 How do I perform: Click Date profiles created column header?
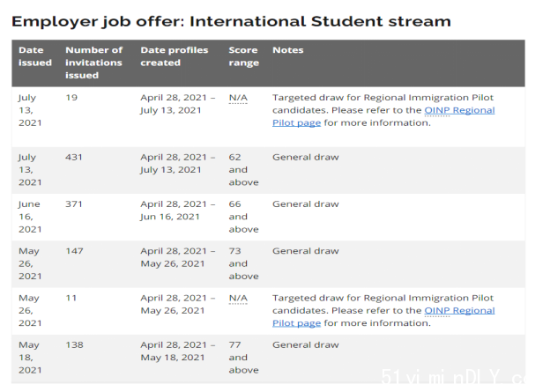tap(175, 56)
